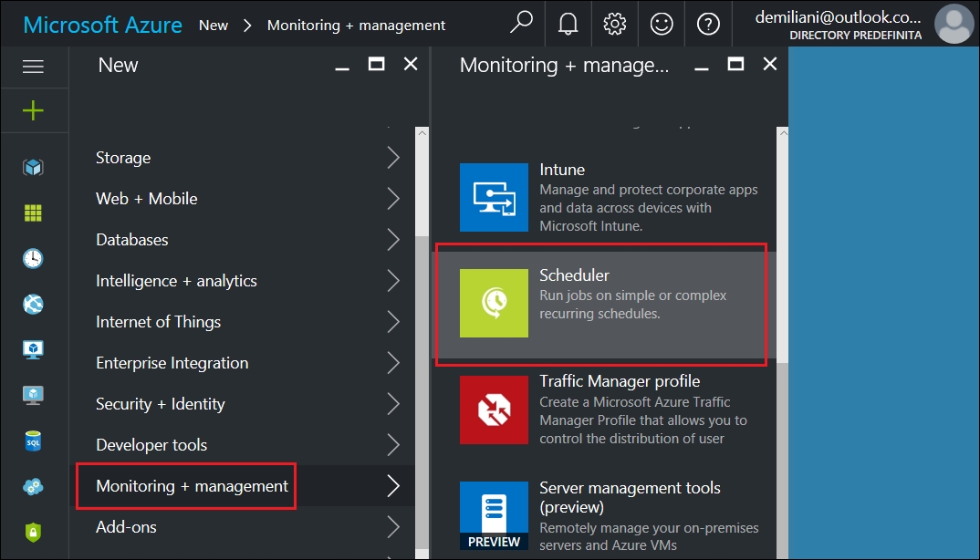
Task: Click the New breadcrumb
Action: [214, 25]
